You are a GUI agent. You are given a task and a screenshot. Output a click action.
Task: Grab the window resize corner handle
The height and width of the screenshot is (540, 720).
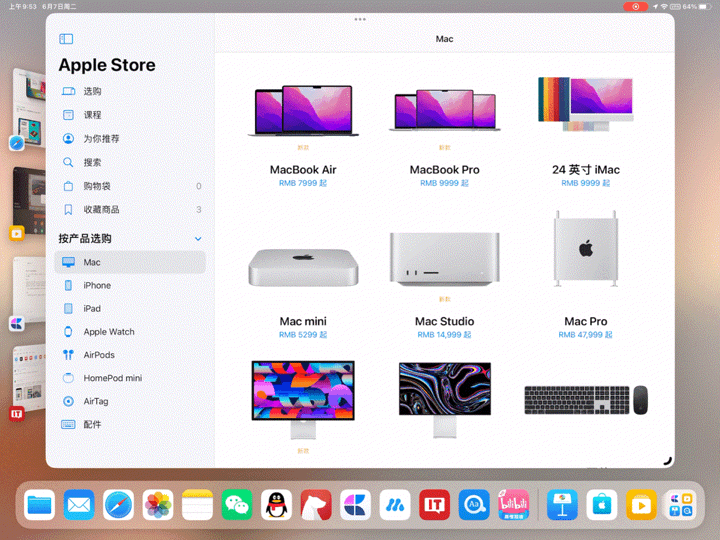668,461
